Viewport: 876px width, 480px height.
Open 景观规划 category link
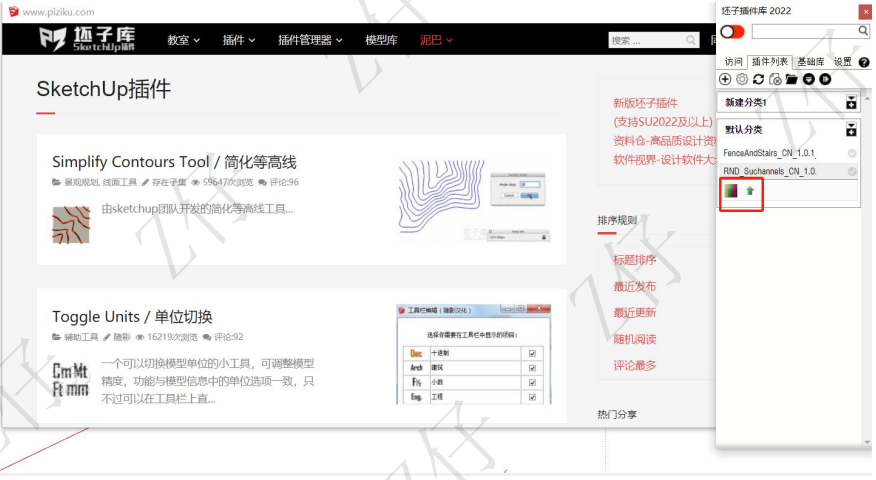pos(81,182)
